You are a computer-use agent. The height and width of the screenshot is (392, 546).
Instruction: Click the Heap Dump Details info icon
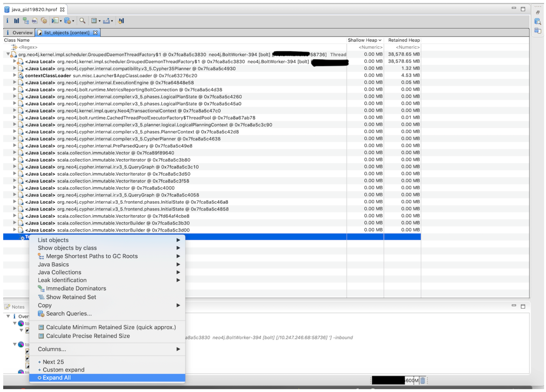pos(7,21)
